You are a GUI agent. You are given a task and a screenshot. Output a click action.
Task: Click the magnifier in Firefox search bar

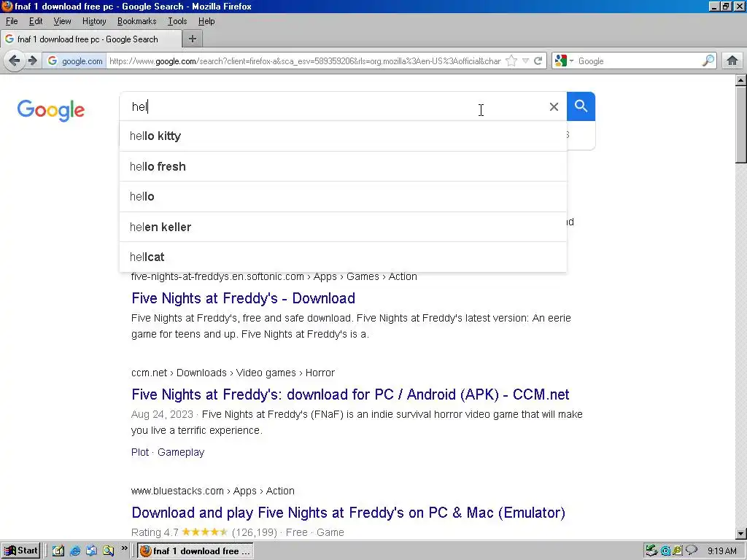708,61
